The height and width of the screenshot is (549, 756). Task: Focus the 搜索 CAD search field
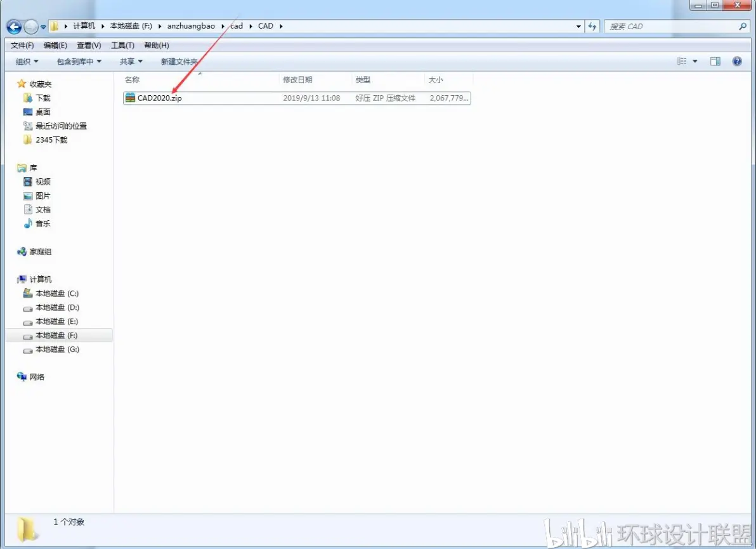pos(670,27)
